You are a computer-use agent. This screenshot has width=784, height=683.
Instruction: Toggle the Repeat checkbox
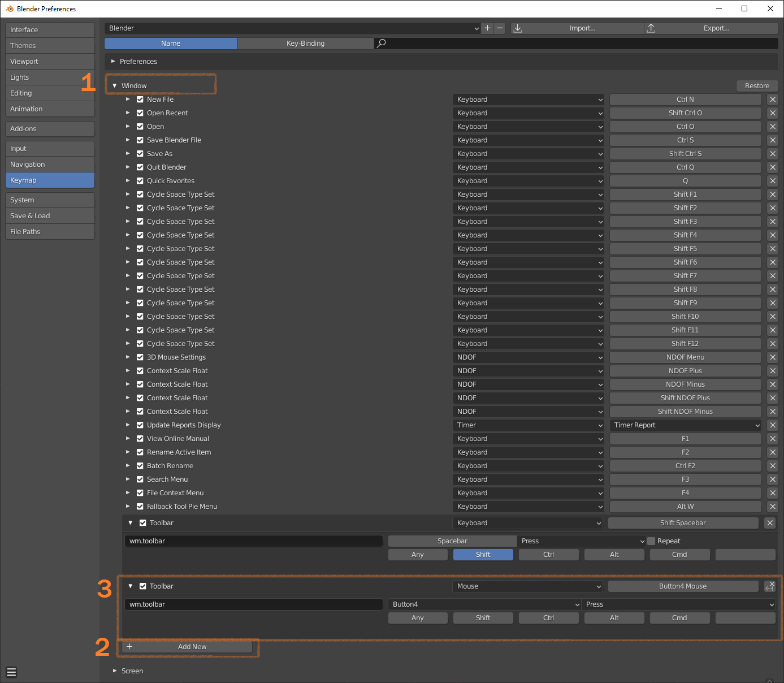tap(651, 541)
